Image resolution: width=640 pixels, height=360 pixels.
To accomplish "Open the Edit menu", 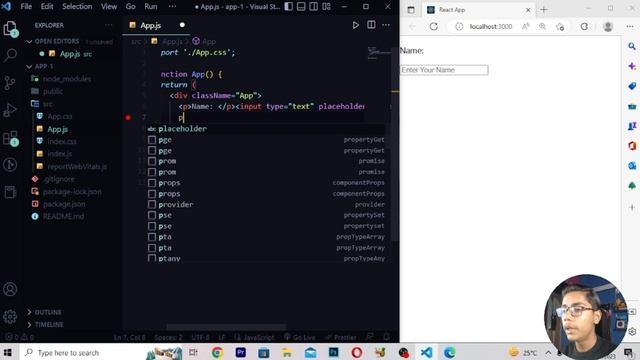I will point(47,7).
